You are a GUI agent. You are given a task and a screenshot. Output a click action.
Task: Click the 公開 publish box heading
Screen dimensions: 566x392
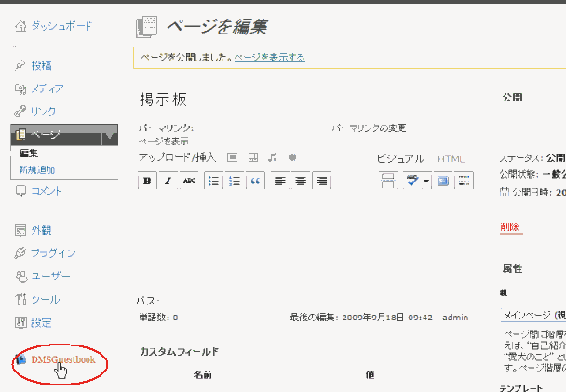[513, 98]
